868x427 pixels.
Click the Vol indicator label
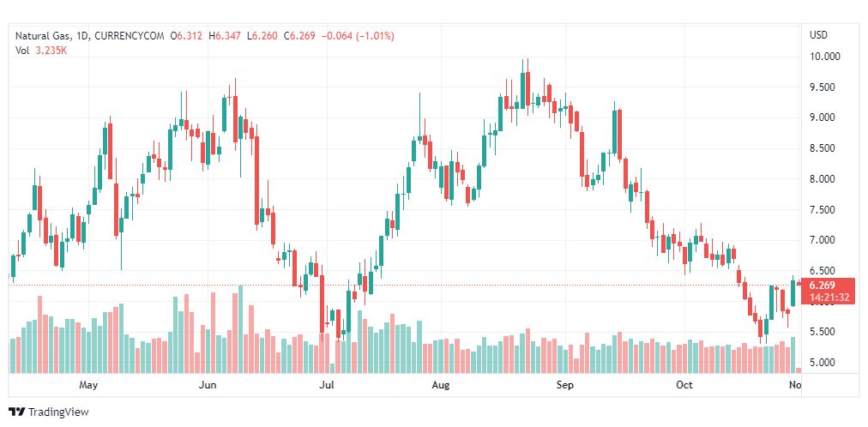click(22, 50)
